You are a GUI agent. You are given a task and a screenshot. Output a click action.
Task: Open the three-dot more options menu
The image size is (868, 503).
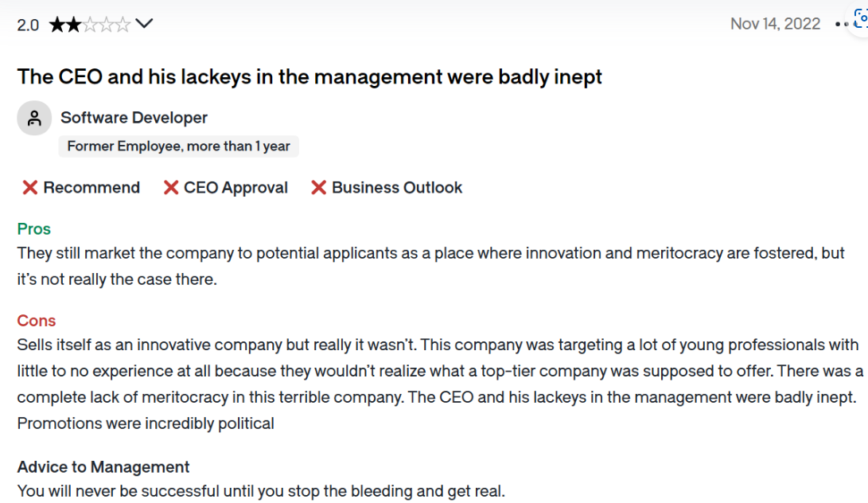click(842, 25)
